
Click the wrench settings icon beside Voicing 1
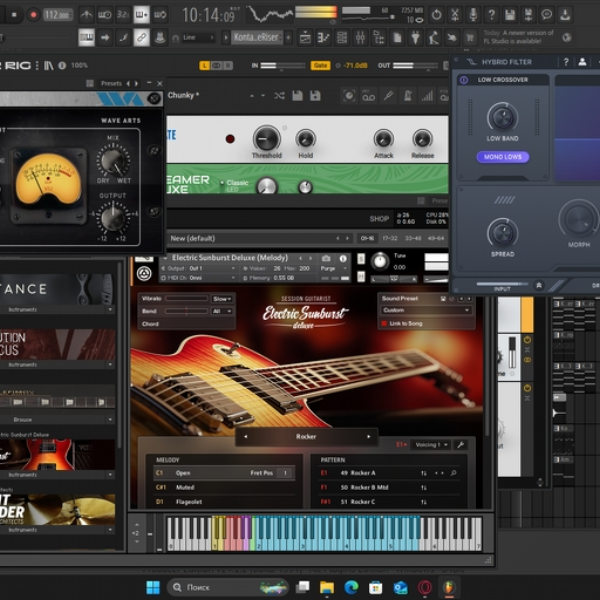(x=461, y=445)
